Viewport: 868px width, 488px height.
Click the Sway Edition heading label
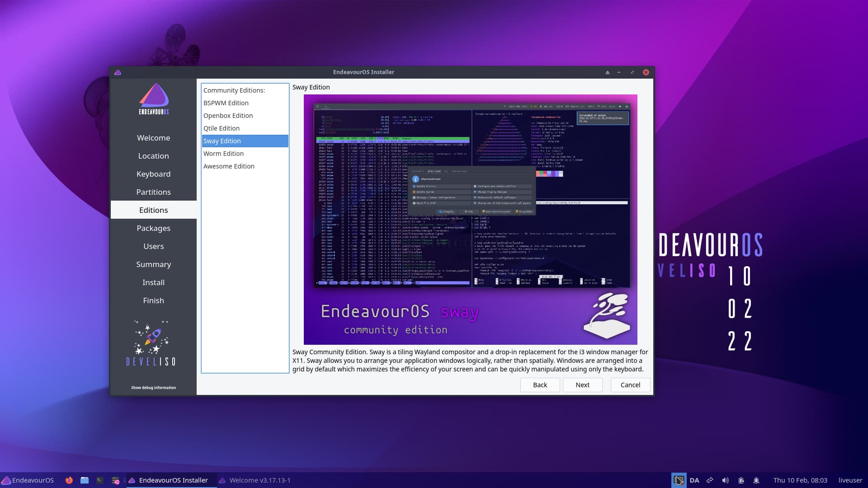[311, 87]
